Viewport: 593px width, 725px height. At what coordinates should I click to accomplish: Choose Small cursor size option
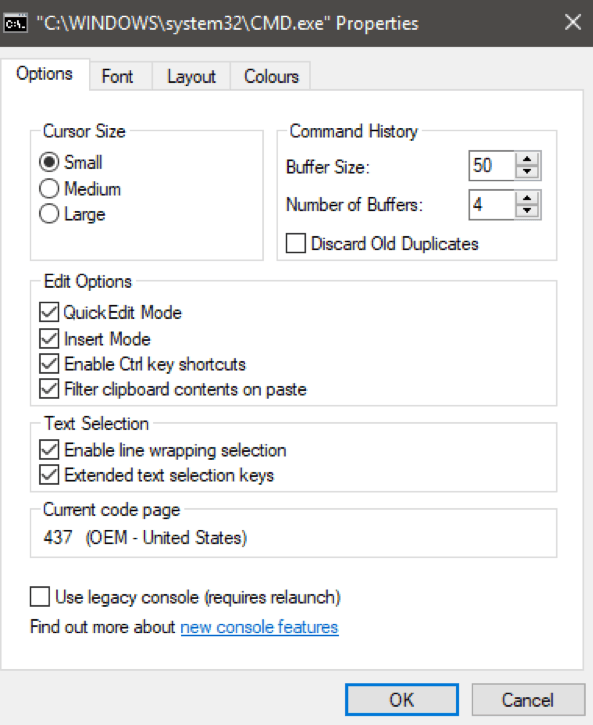(49, 162)
